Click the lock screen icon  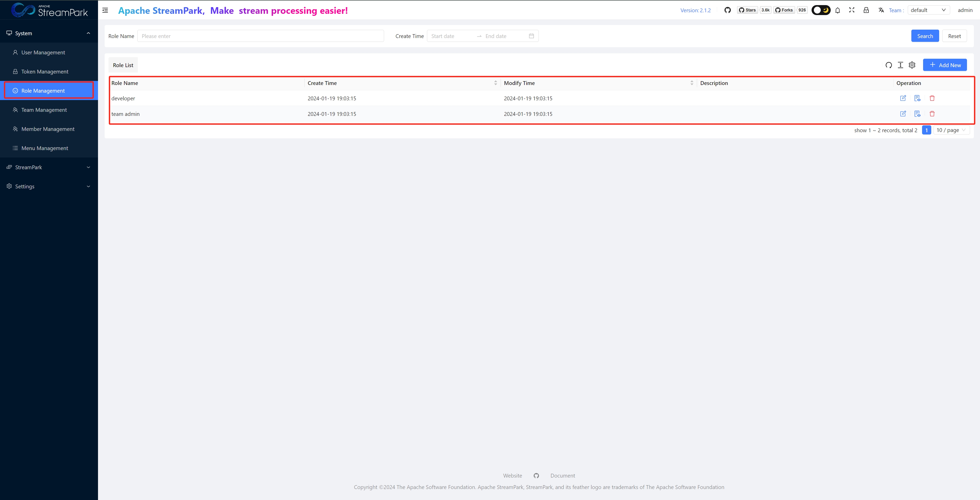866,10
